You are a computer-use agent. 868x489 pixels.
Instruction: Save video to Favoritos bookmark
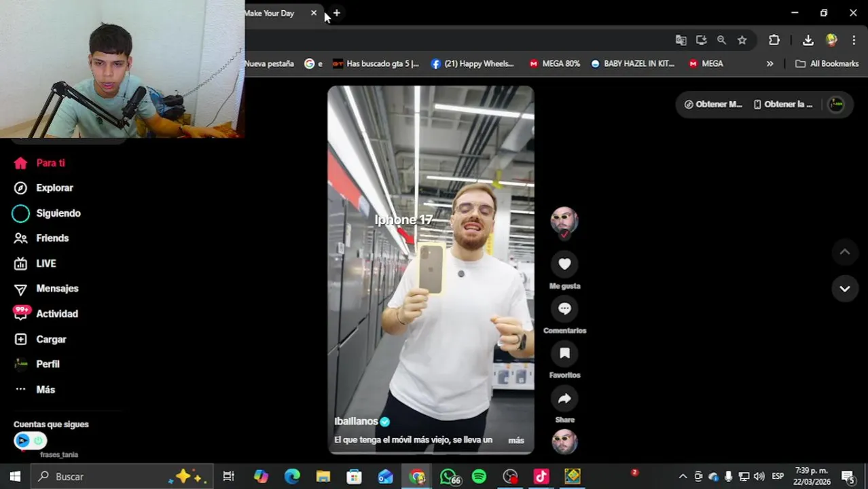(564, 353)
